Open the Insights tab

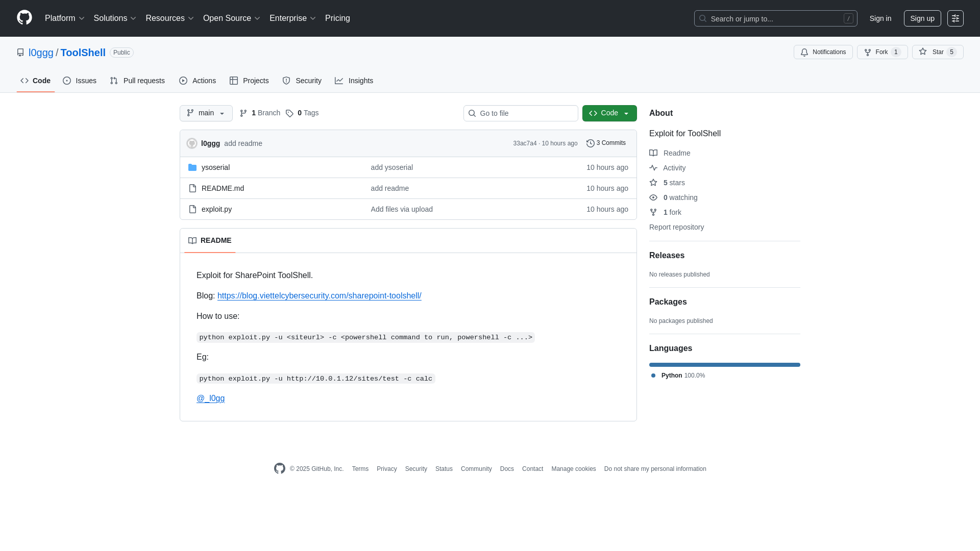tap(354, 81)
